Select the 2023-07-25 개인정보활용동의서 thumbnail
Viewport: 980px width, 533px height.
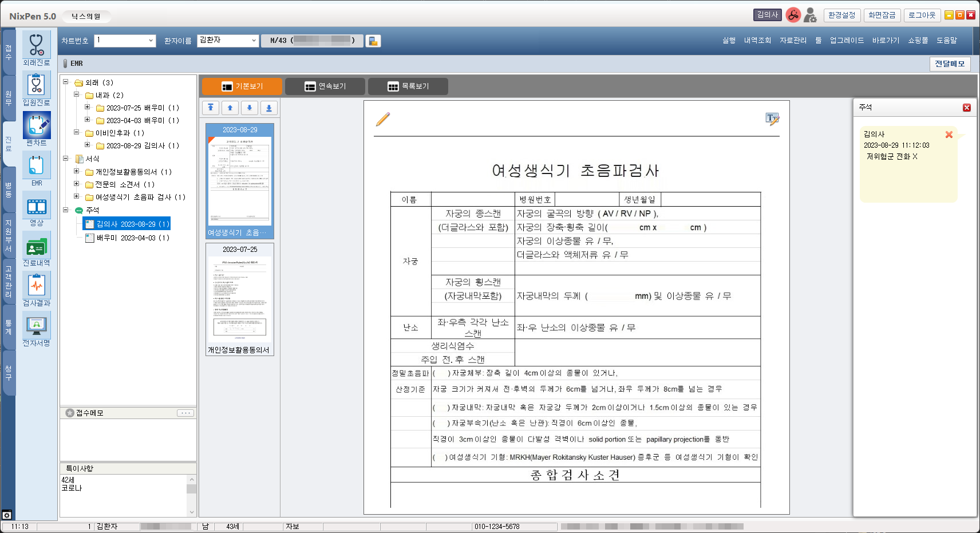(240, 298)
